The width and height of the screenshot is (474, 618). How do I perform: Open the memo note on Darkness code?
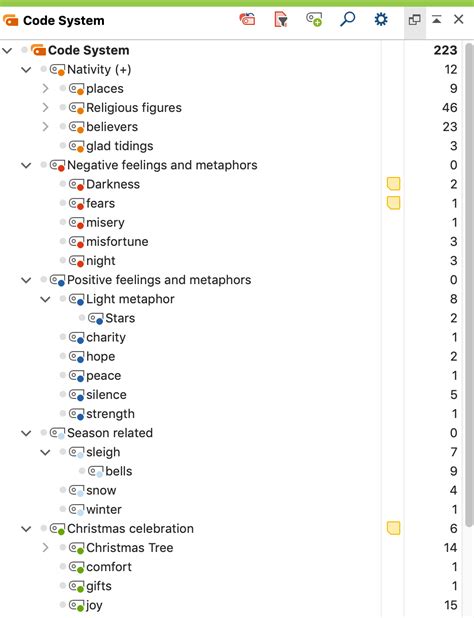pos(393,184)
